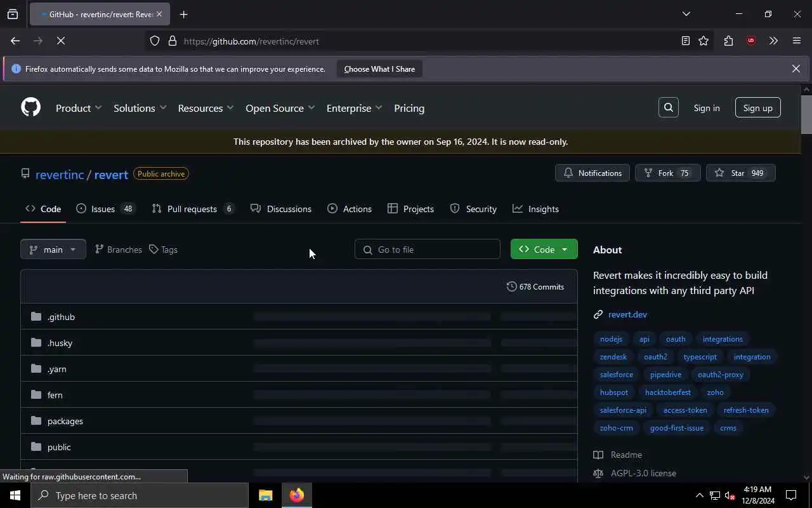Open the Firefox hamburger application menu
Viewport: 812px width, 508px height.
coord(797,41)
